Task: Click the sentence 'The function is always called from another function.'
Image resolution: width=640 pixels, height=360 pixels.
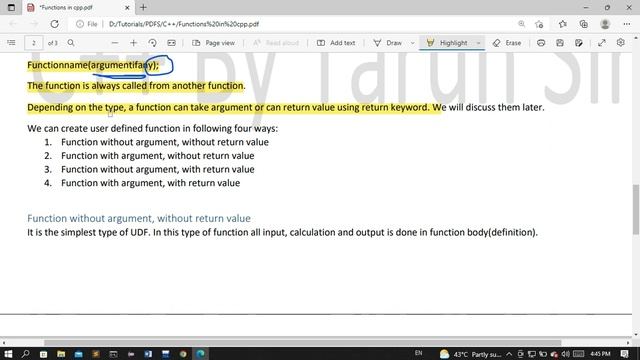Action: pyautogui.click(x=136, y=86)
